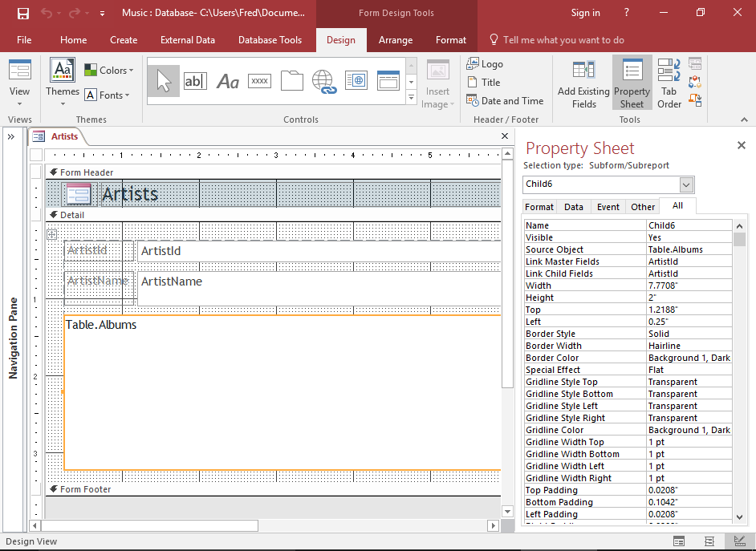Toggle the Property Sheet pane off
Image resolution: width=756 pixels, height=551 pixels.
632,83
